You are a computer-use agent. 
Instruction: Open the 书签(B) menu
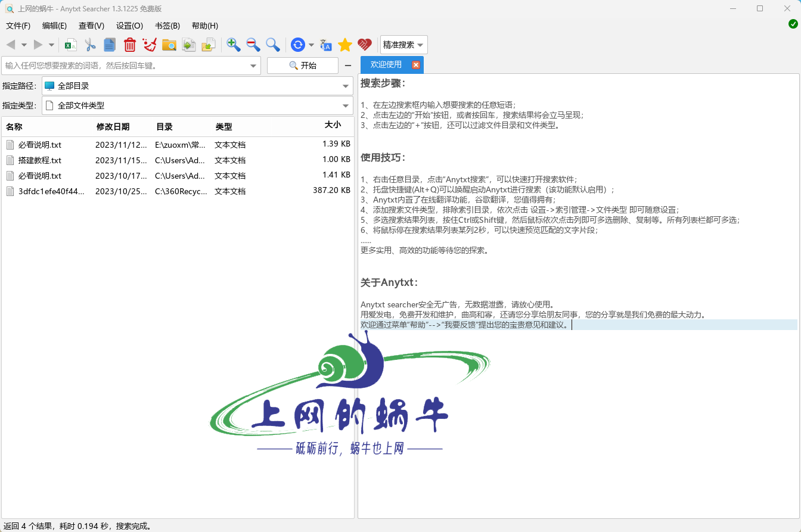[x=167, y=26]
